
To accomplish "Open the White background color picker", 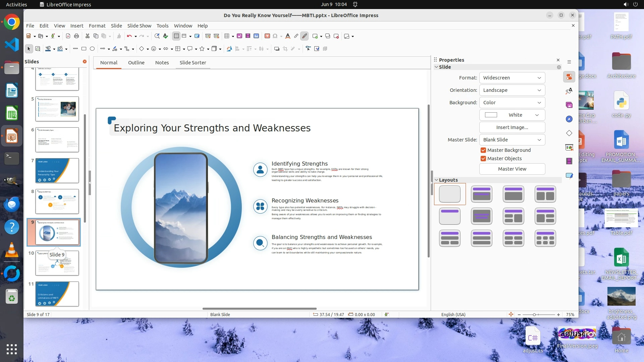I will pos(512,115).
